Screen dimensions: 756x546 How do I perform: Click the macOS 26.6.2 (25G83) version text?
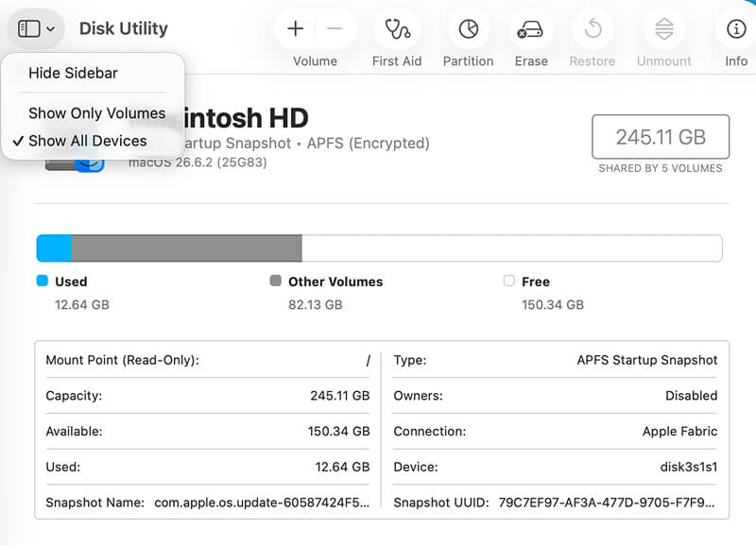tap(198, 162)
